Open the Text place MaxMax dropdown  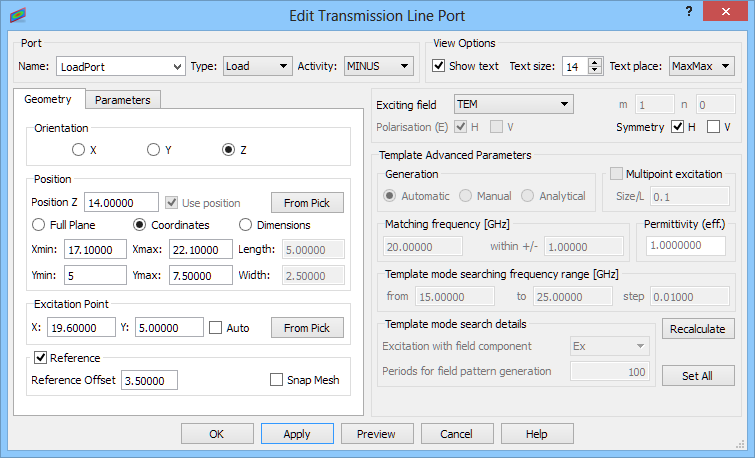coord(702,66)
